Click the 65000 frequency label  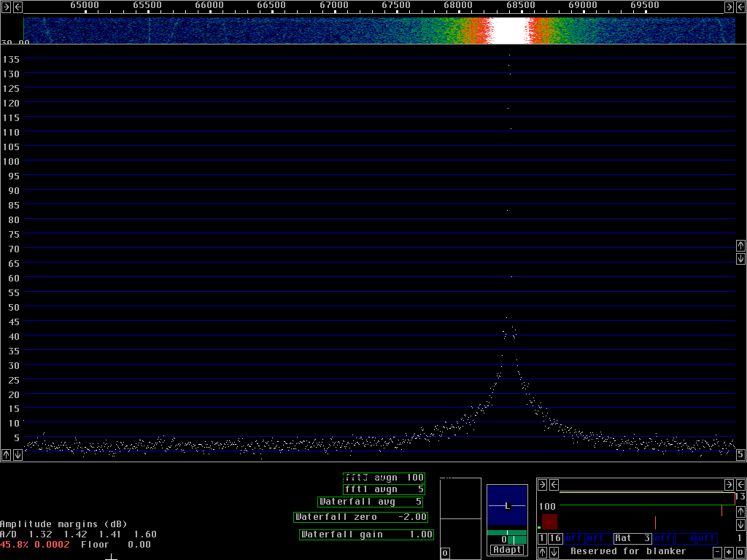85,5
